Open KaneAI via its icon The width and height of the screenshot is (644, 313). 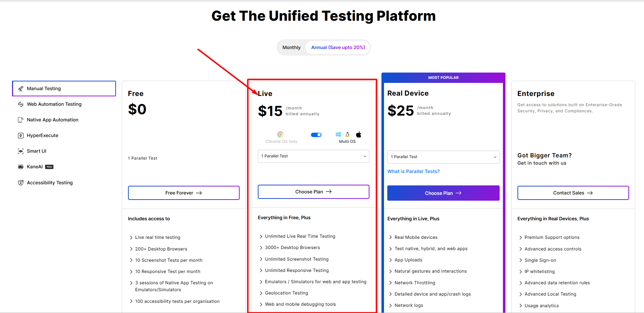click(21, 167)
